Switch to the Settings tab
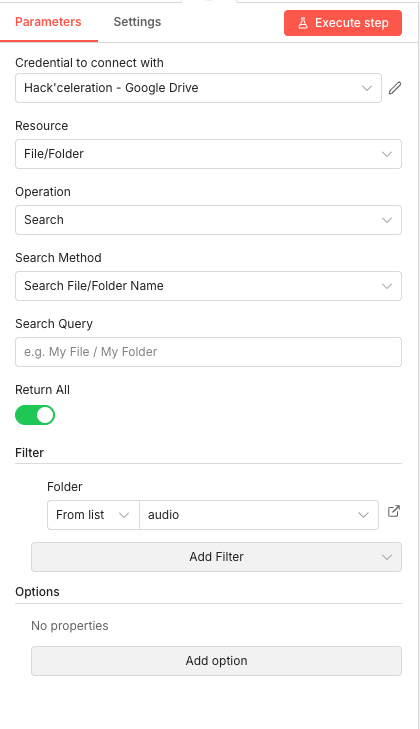The height and width of the screenshot is (729, 420). coord(137,22)
